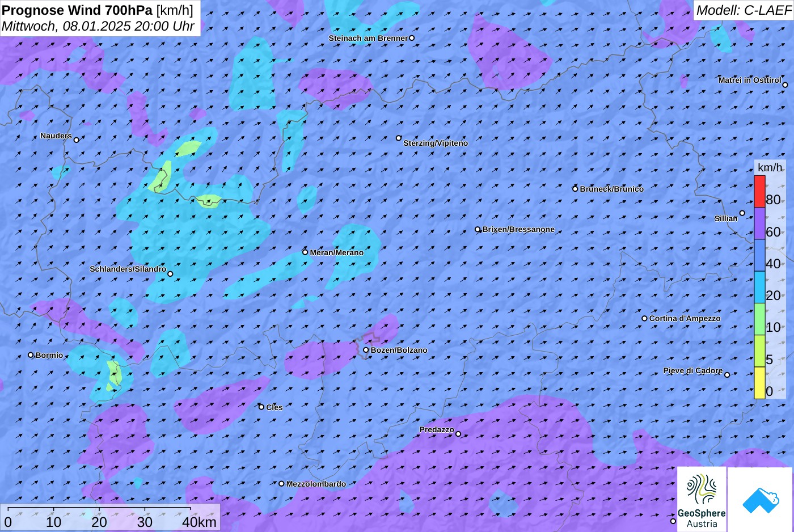Image resolution: width=794 pixels, height=532 pixels.
Task: Click the green 10–20 km/h legend swatch
Action: [x=759, y=319]
